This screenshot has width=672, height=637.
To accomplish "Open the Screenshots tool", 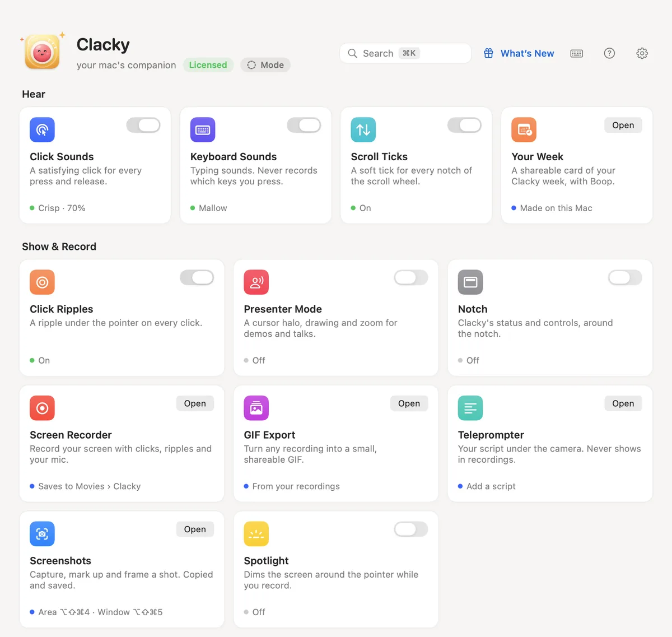I will pos(195,529).
